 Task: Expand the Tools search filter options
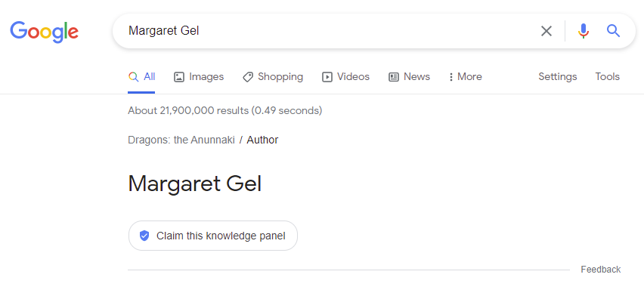[608, 77]
